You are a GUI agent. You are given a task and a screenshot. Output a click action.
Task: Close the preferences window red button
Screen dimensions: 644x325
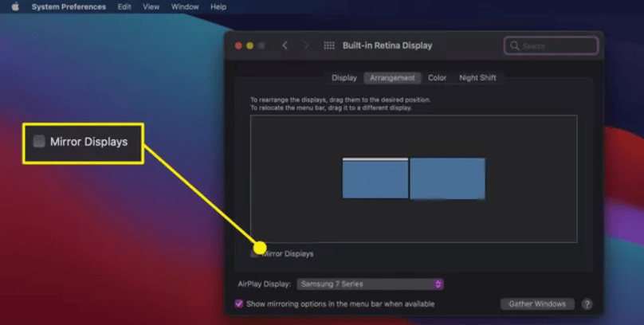[238, 45]
